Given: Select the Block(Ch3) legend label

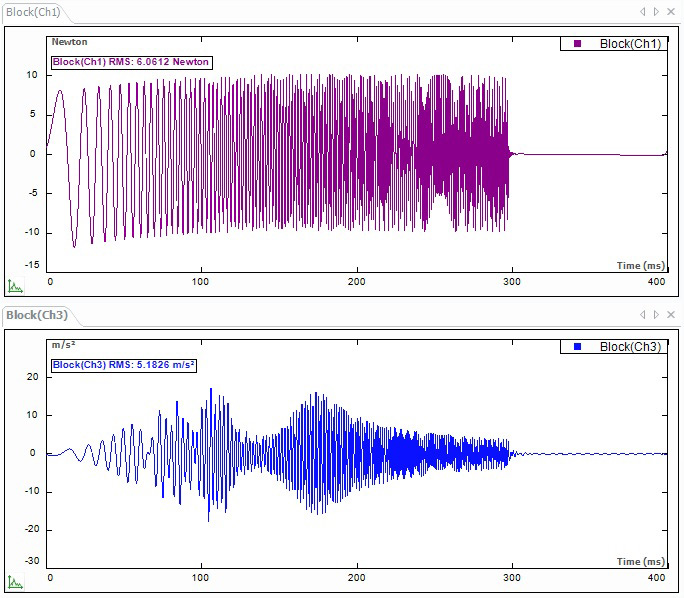Looking at the screenshot, I should [x=630, y=347].
